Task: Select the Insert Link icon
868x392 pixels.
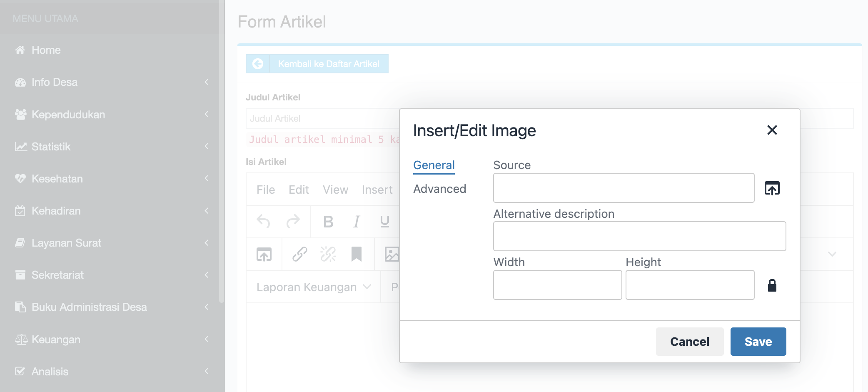Action: 299,254
